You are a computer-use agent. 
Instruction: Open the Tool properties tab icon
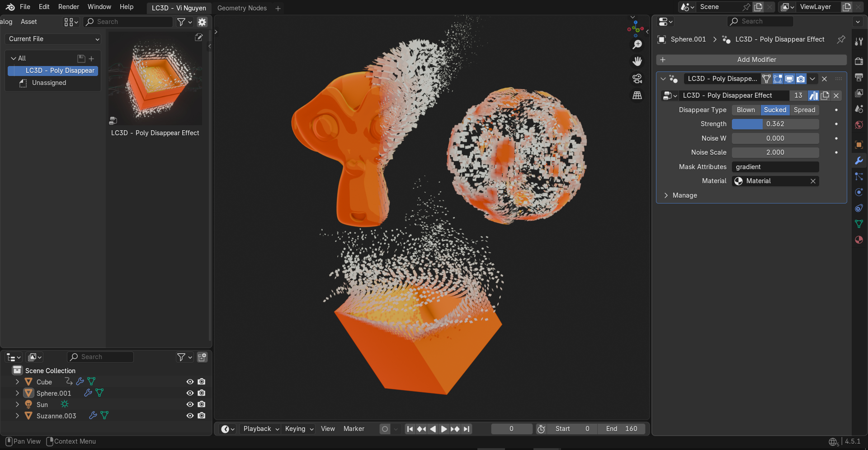pyautogui.click(x=859, y=42)
